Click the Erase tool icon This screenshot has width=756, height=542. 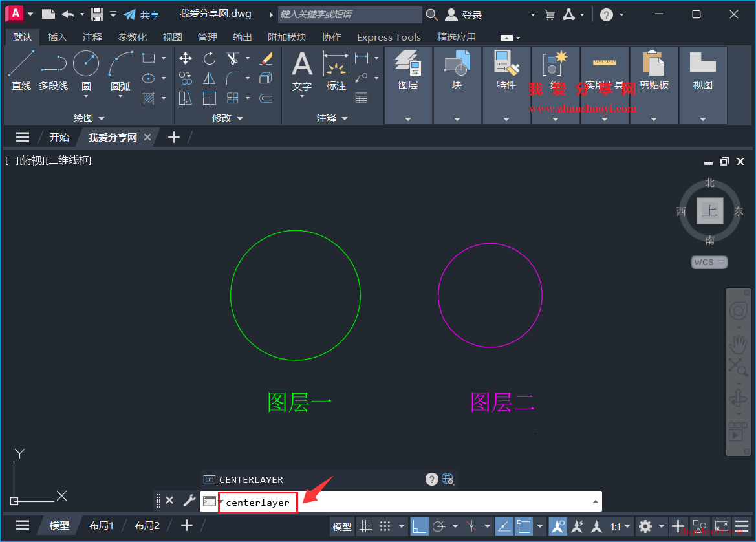266,58
